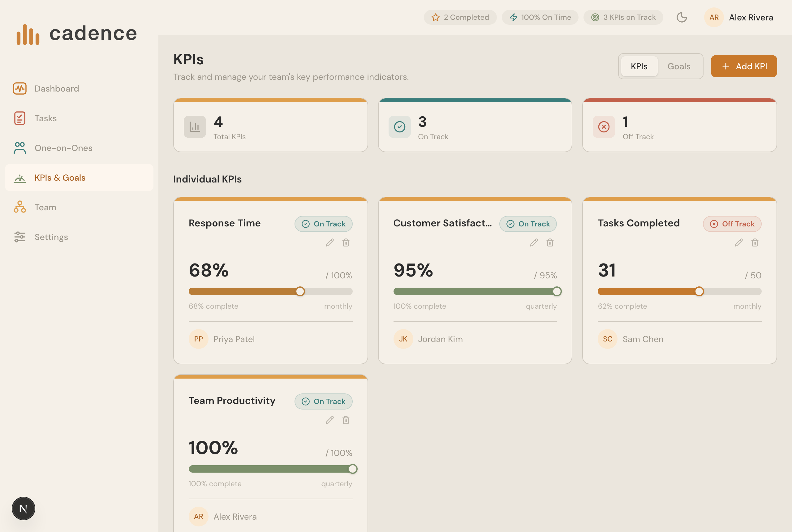The image size is (792, 532).
Task: Select the KPIs toggle option
Action: (x=639, y=66)
